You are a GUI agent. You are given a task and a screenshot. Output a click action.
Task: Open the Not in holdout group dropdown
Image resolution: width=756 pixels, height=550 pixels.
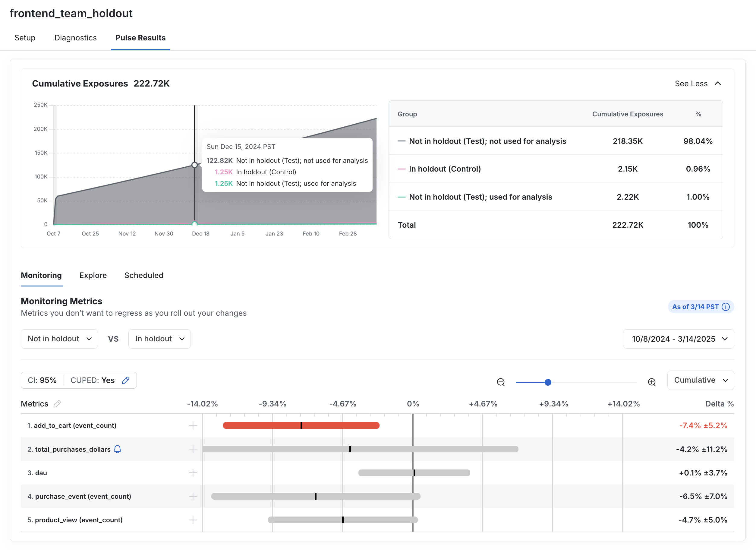click(59, 339)
